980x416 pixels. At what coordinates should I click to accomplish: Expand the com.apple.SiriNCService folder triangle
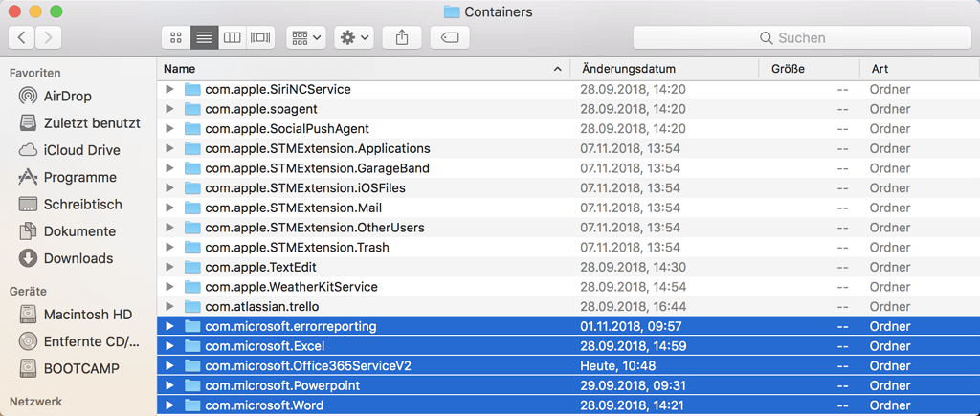click(169, 89)
